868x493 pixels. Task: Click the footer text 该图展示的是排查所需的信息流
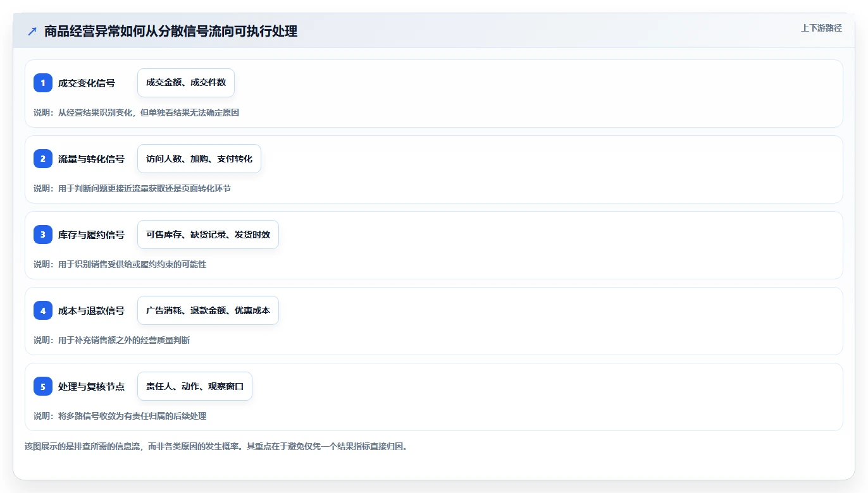[84, 446]
